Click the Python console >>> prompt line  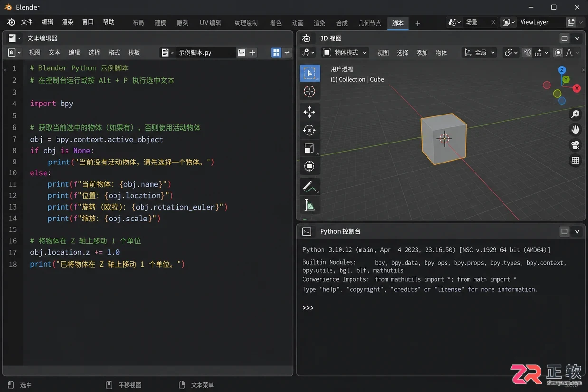point(308,308)
